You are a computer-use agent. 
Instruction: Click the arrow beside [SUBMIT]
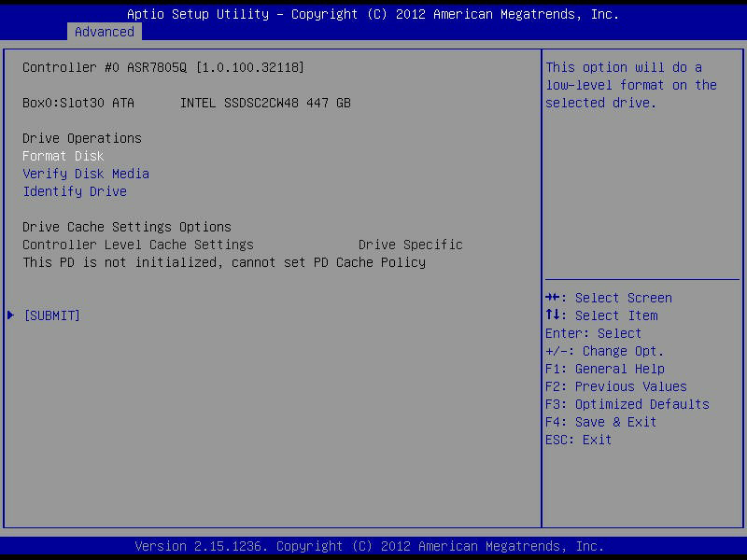tap(11, 315)
